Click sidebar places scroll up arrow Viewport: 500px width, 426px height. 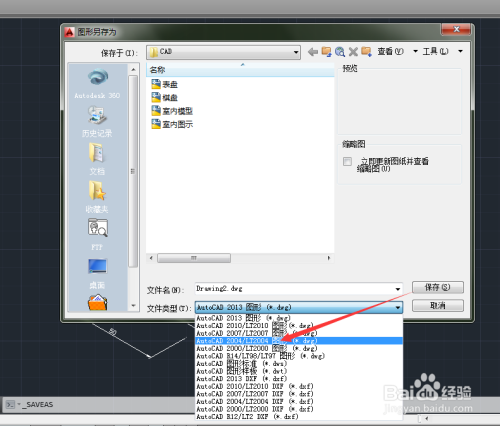[x=133, y=69]
